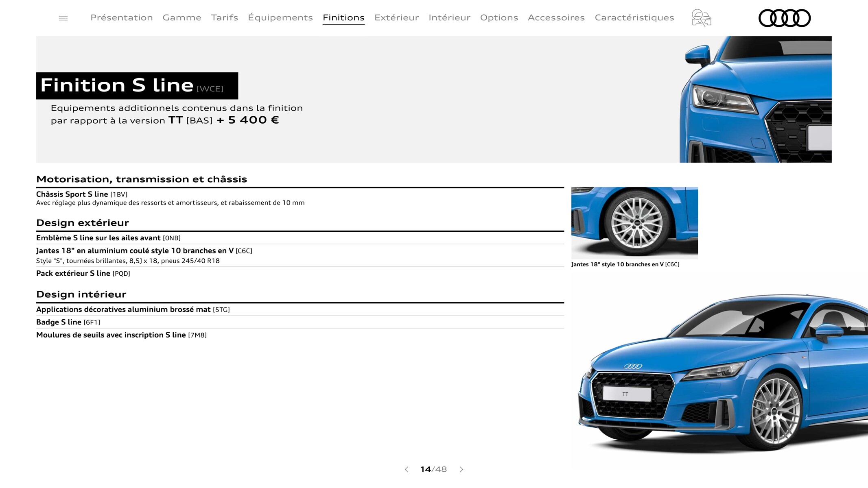868x488 pixels.
Task: Open the Tarifs tab
Action: 225,17
